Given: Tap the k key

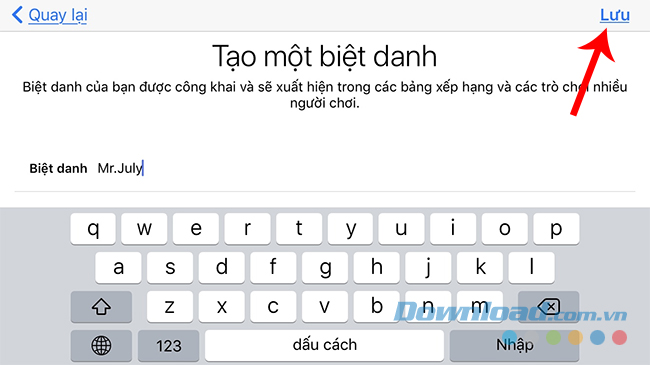Looking at the screenshot, I should pos(480,268).
